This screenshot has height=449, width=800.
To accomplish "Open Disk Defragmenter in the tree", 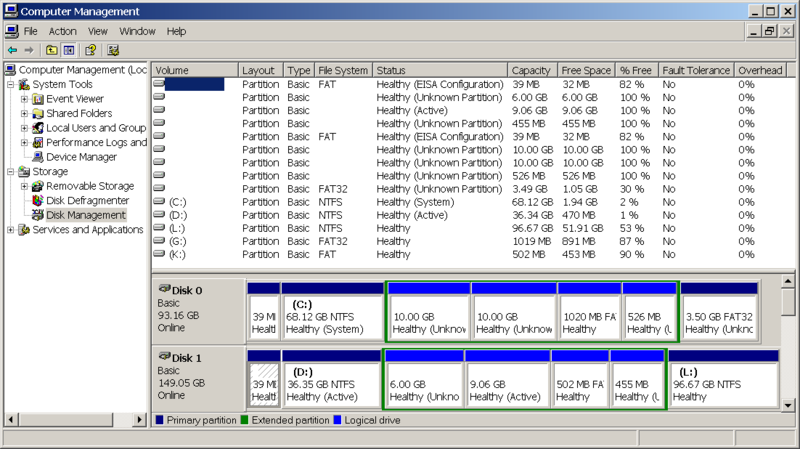I will tap(87, 201).
